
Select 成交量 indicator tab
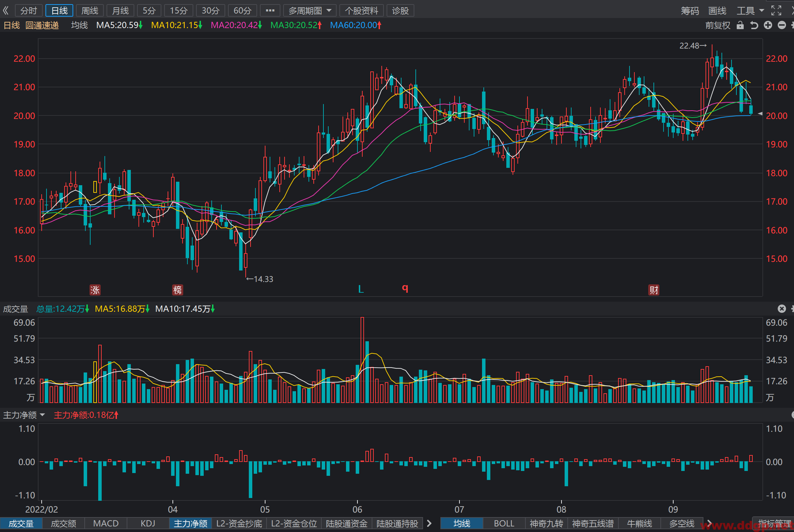click(x=21, y=523)
